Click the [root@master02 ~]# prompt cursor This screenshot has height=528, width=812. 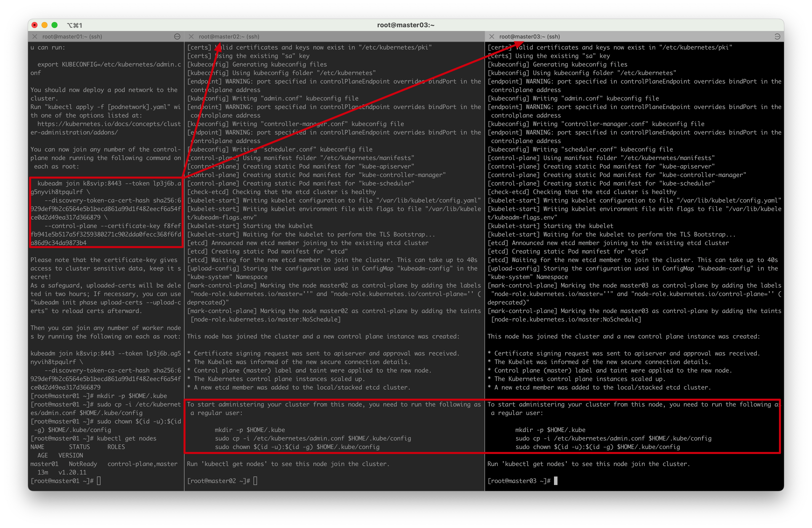pos(255,480)
